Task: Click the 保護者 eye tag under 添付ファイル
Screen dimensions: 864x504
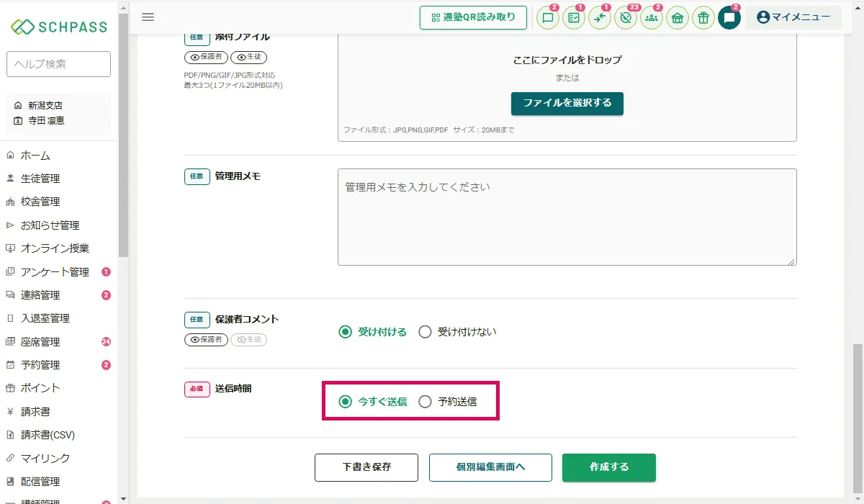Action: 207,58
